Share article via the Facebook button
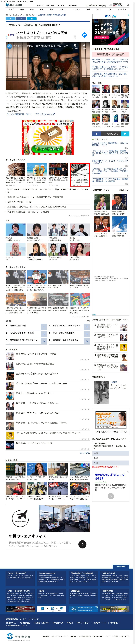 [x=21, y=19]
